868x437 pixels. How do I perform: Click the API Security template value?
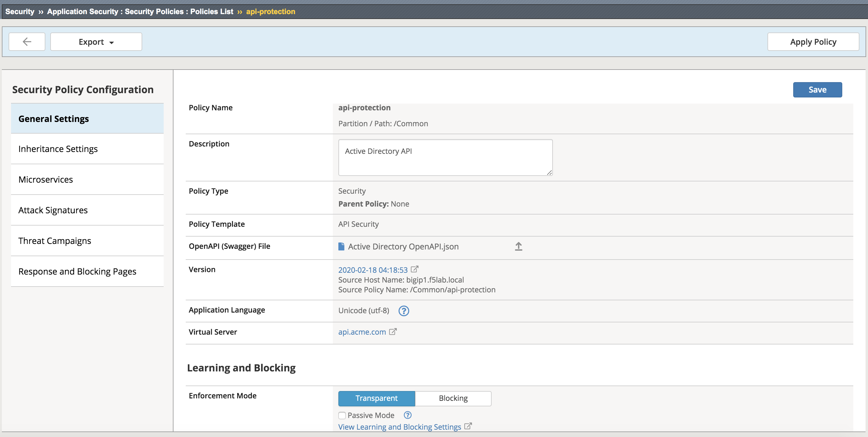359,224
